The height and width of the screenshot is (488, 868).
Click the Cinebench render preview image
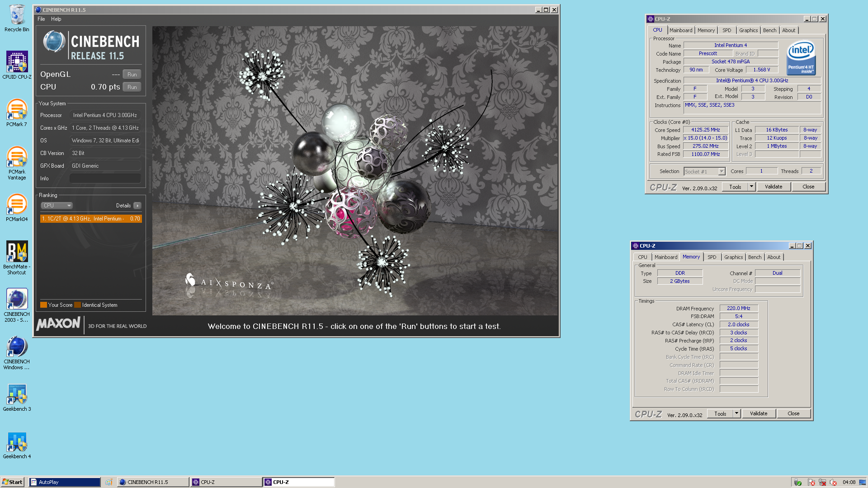355,171
